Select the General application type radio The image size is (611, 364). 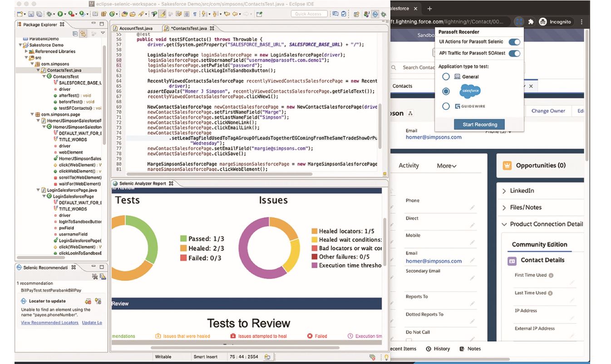[x=446, y=77]
